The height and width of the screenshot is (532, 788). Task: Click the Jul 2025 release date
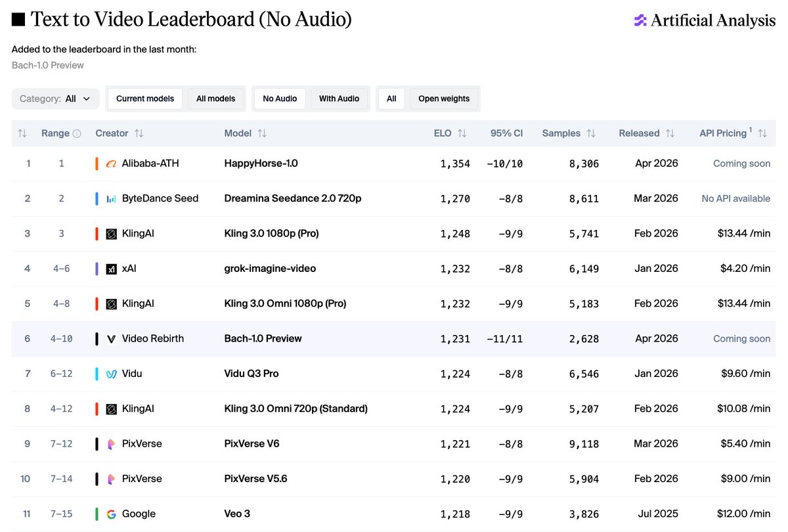coord(657,514)
